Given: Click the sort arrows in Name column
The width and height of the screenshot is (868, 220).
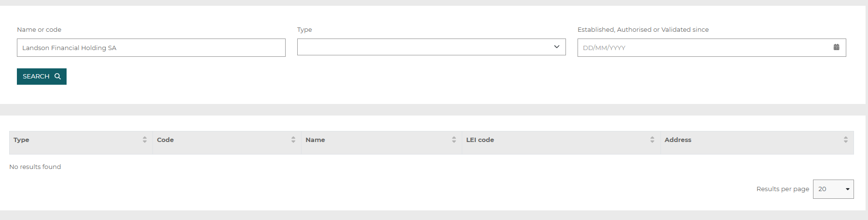Looking at the screenshot, I should tap(454, 140).
